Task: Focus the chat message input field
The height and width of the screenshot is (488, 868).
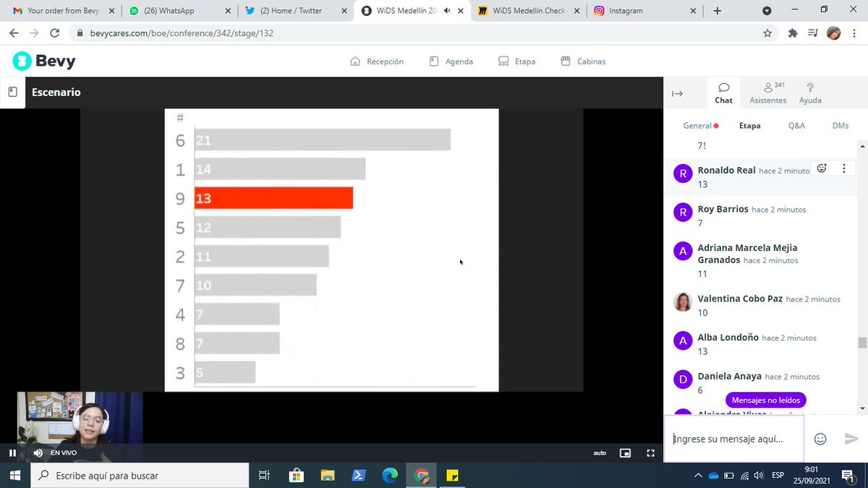Action: click(x=733, y=439)
